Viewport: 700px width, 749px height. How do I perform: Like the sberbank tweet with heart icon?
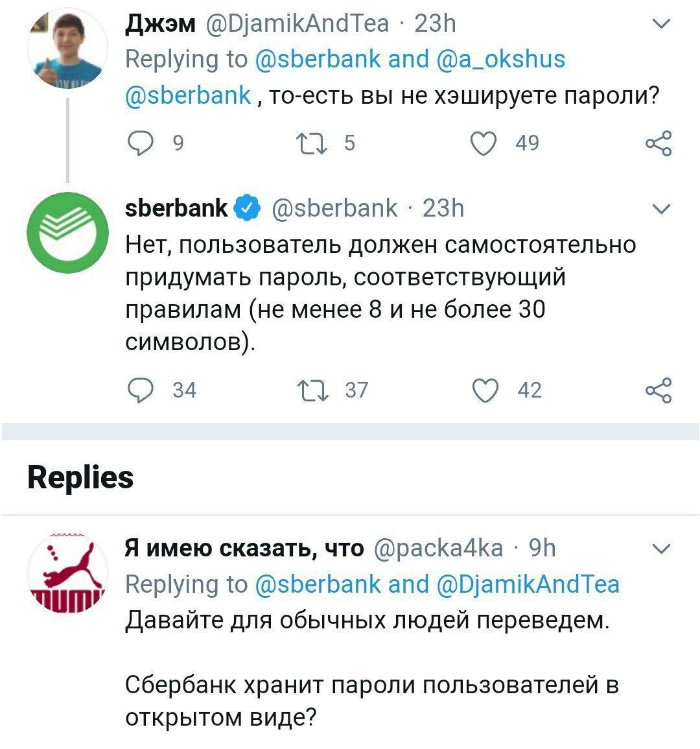pos(486,390)
